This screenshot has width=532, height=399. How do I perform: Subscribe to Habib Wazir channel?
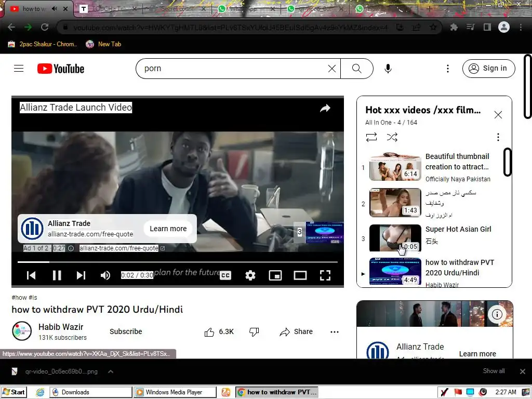click(126, 331)
